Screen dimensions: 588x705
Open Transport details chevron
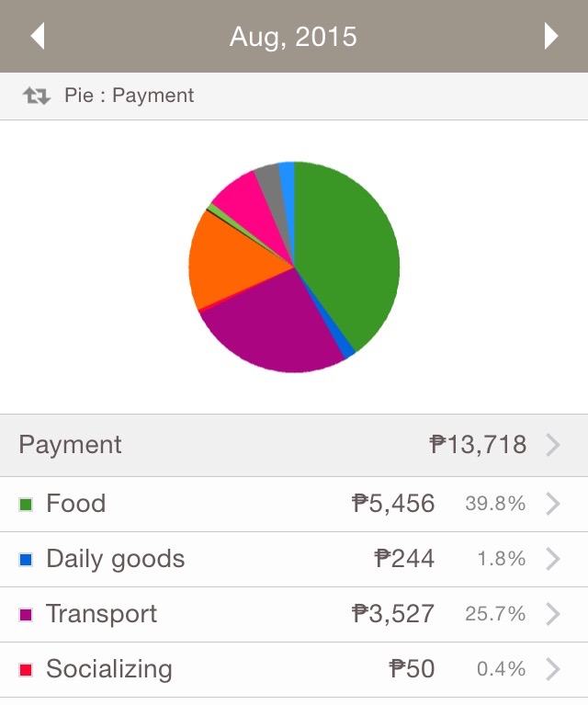point(553,614)
